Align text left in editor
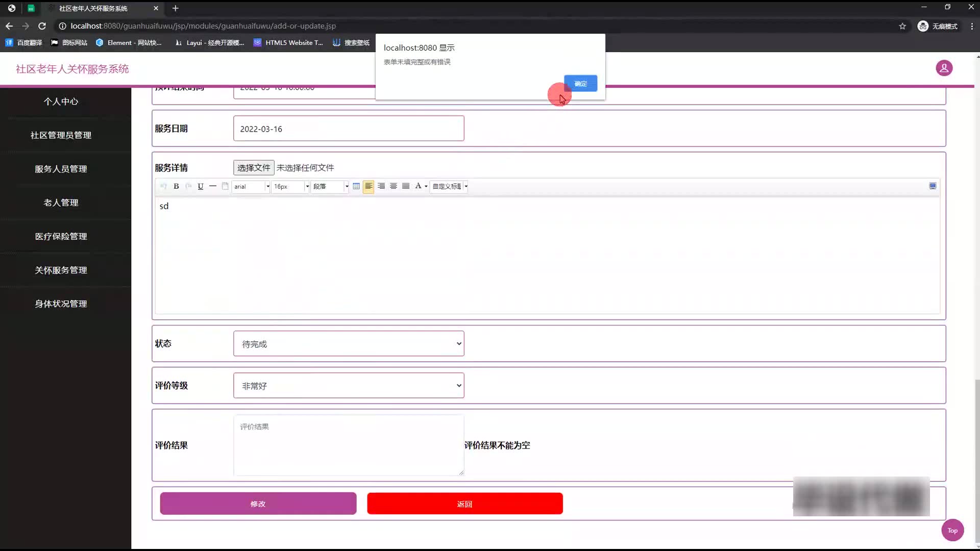The width and height of the screenshot is (980, 551). pos(369,186)
